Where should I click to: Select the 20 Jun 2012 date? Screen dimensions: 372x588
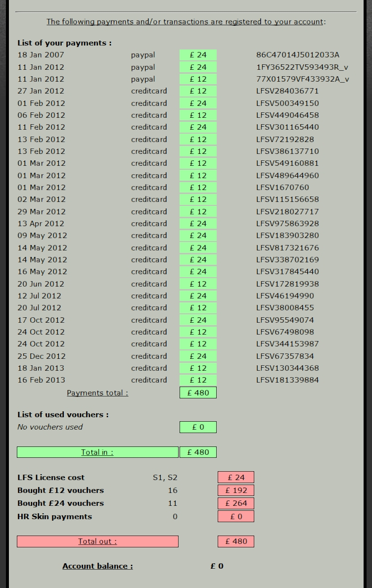(x=41, y=284)
